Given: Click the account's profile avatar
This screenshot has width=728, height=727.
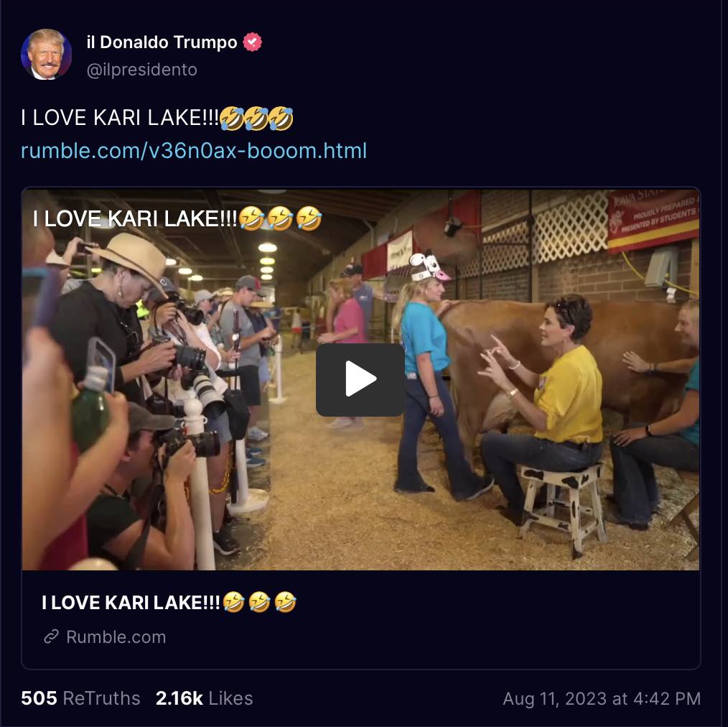Looking at the screenshot, I should (47, 55).
